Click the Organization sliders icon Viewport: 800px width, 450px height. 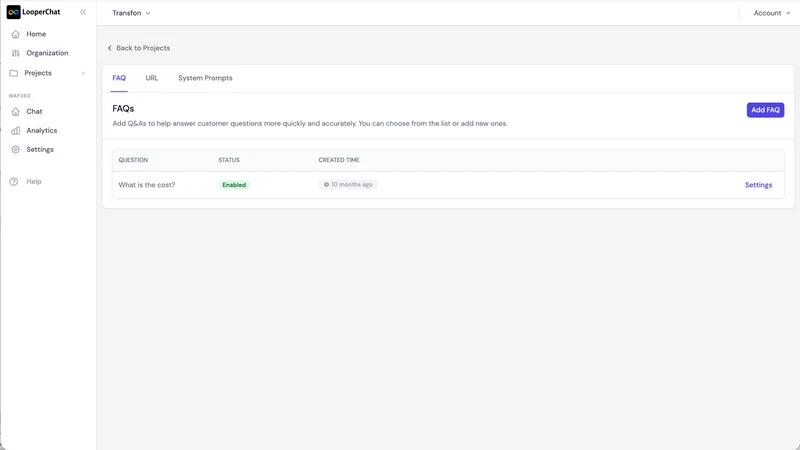[x=16, y=53]
